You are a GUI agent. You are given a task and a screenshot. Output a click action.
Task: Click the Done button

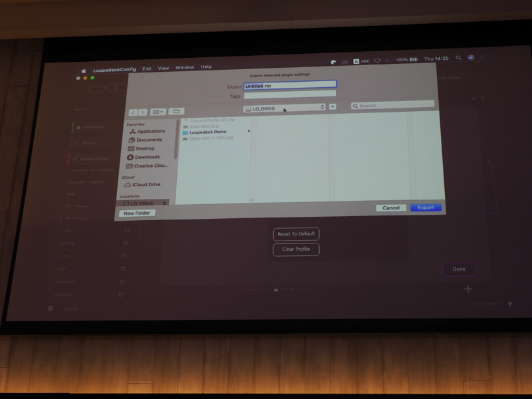[459, 269]
